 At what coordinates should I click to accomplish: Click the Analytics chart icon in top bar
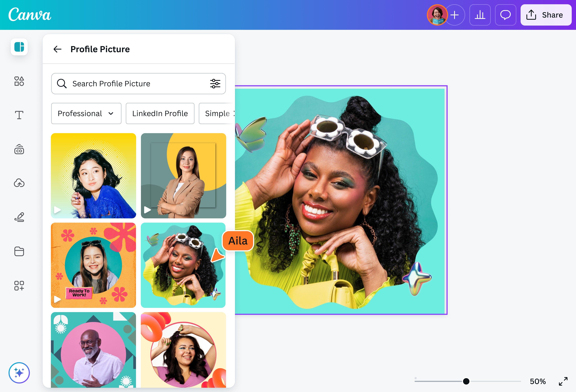[480, 14]
